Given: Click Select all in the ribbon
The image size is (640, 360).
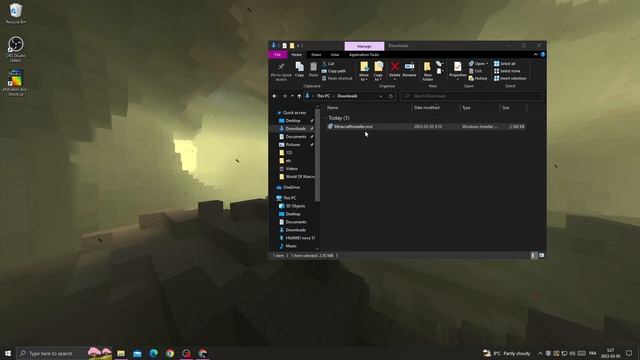Looking at the screenshot, I should (504, 64).
